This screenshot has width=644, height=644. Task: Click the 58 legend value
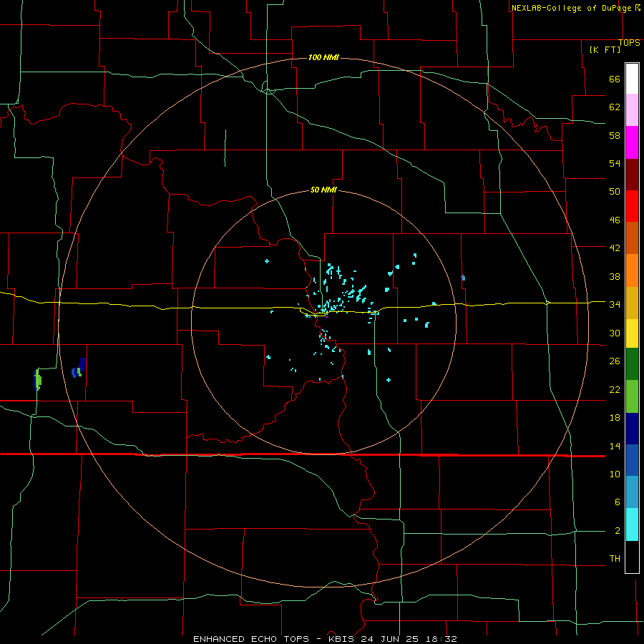(615, 135)
